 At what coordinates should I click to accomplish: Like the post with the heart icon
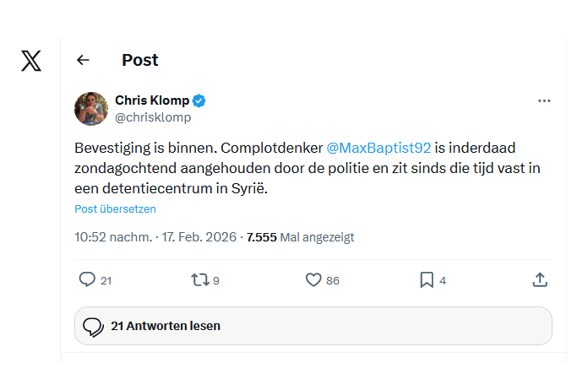313,279
